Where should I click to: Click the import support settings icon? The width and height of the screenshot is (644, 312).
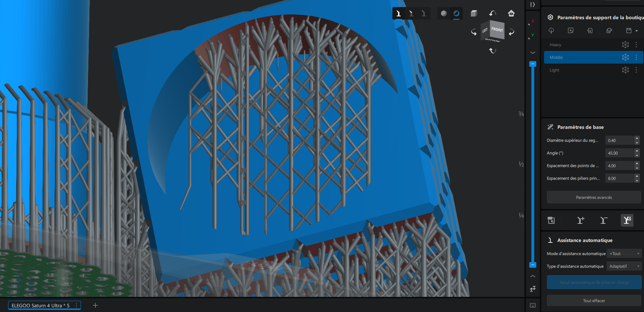[x=590, y=31]
